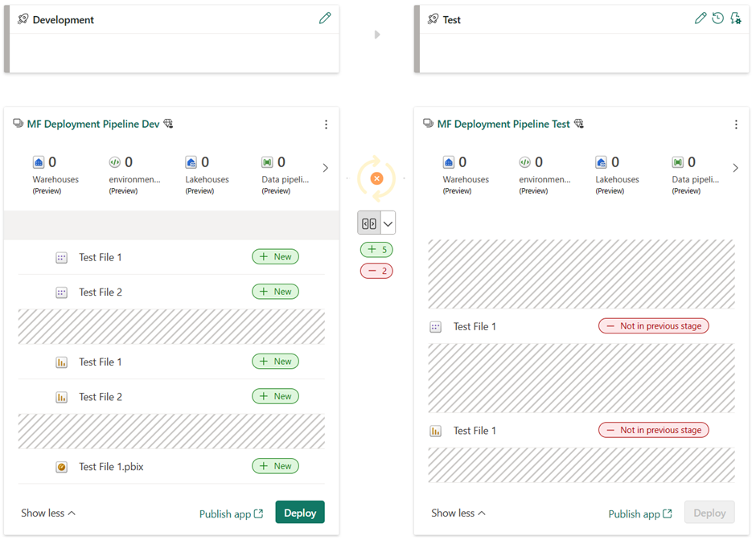Expand the item summary with the right chevron

tap(325, 167)
